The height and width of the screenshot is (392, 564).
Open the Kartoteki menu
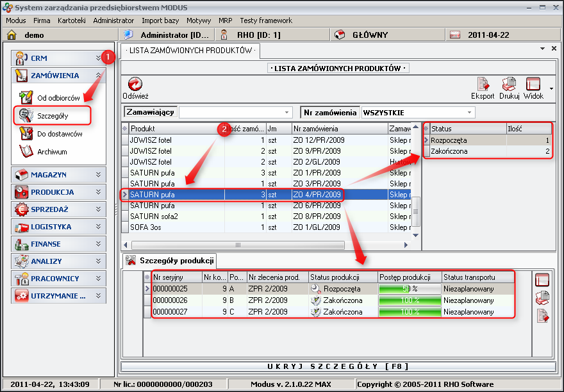coord(71,20)
